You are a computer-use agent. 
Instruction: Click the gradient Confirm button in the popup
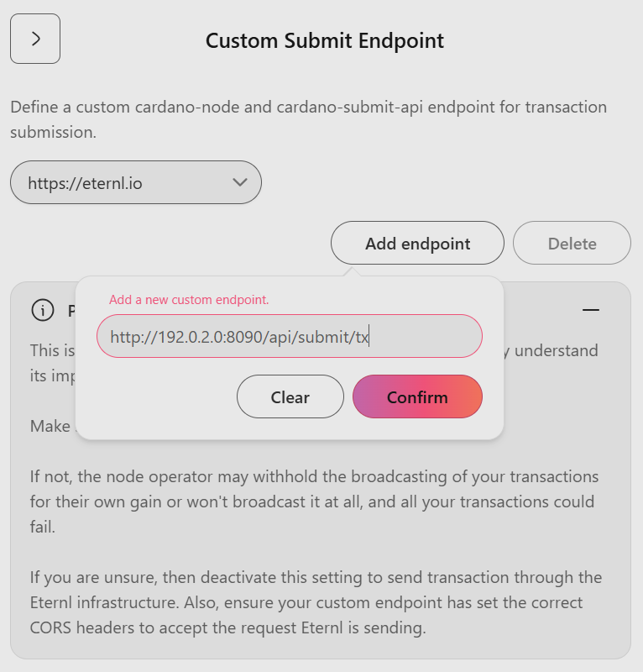click(x=417, y=396)
